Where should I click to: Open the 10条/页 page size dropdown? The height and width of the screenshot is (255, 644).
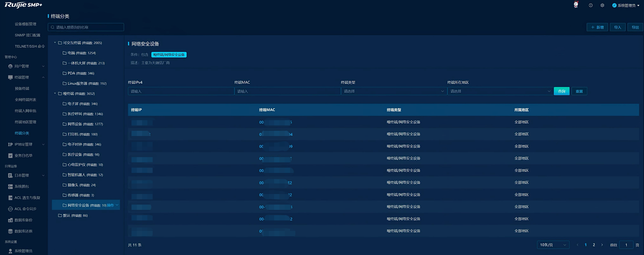point(553,245)
